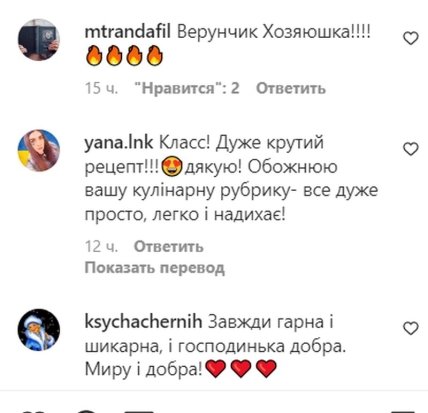
Task: Select the Завжди гарна і шикарна comment text
Action: 215,346
